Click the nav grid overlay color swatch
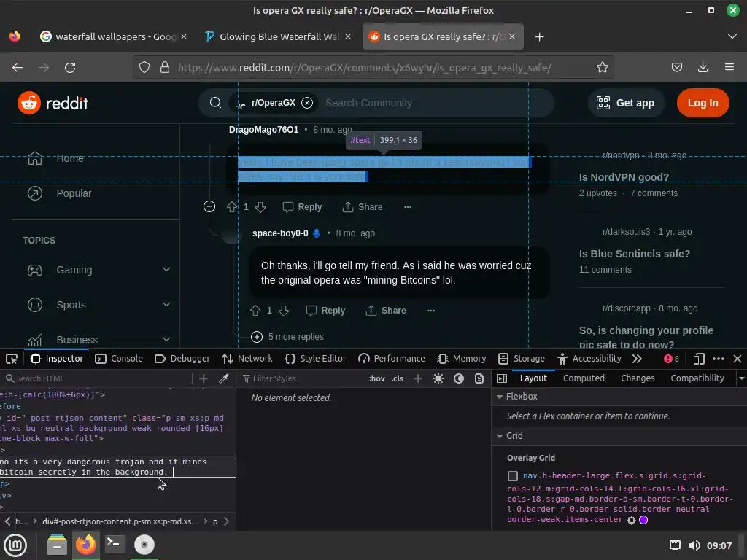The height and width of the screenshot is (560, 747). click(x=643, y=519)
